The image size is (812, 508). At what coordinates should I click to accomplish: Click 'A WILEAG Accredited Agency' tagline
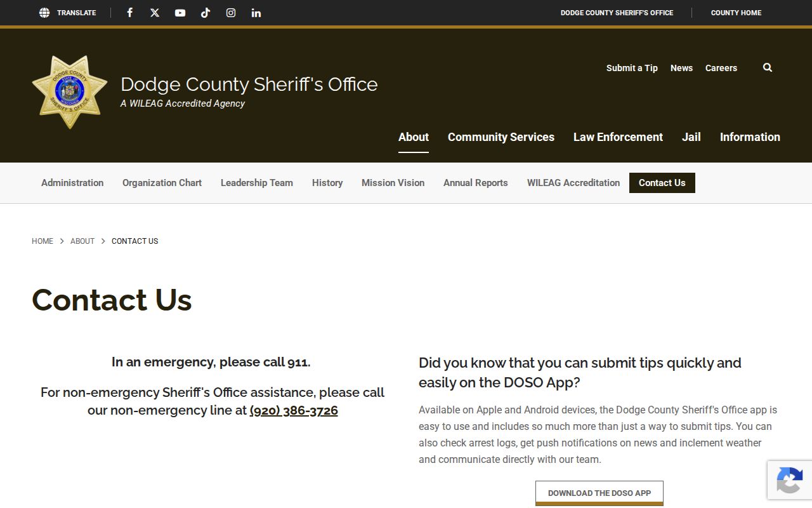click(183, 104)
